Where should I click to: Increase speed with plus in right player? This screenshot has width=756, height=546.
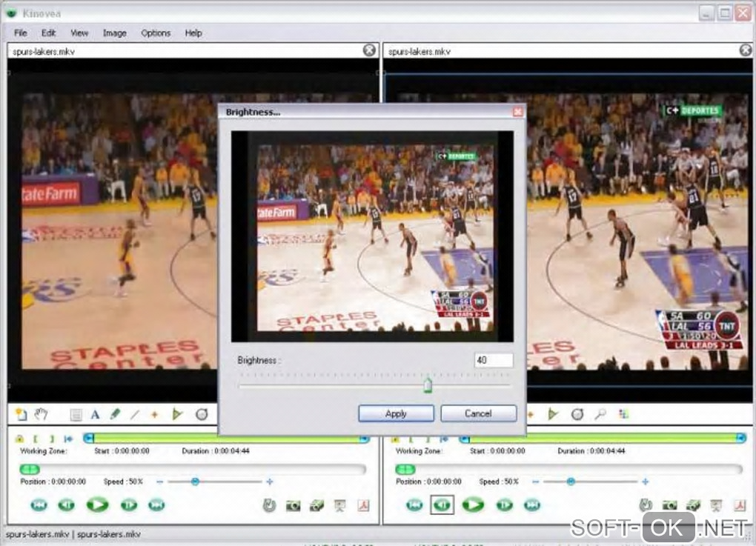pos(645,482)
